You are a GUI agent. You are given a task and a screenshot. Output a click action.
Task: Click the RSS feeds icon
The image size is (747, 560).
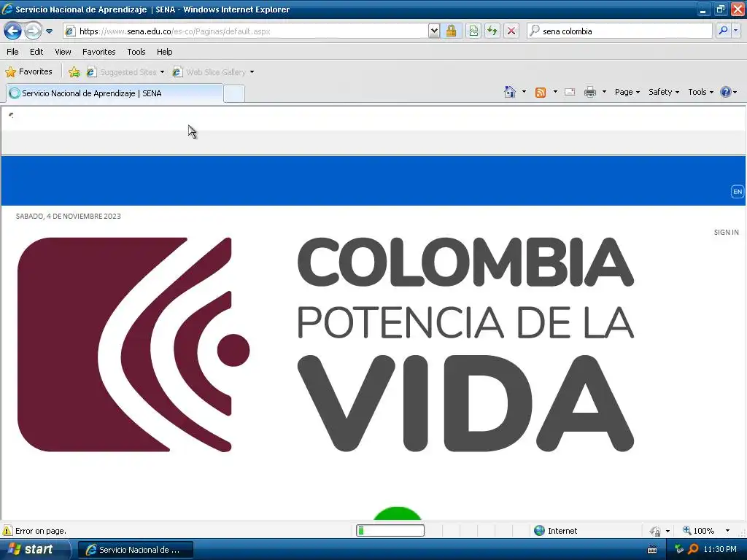(541, 93)
